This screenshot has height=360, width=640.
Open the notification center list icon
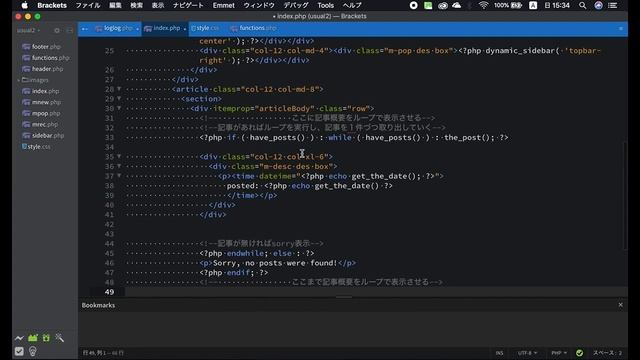click(613, 5)
